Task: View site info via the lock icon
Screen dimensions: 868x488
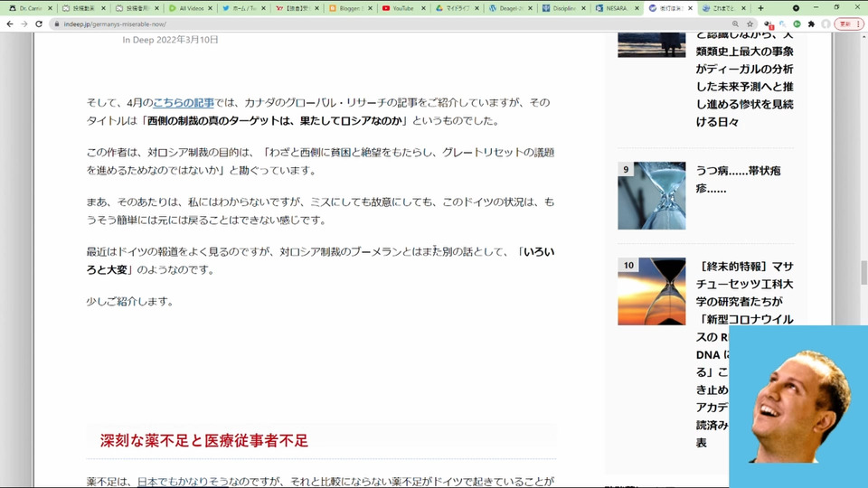Action: coord(56,23)
